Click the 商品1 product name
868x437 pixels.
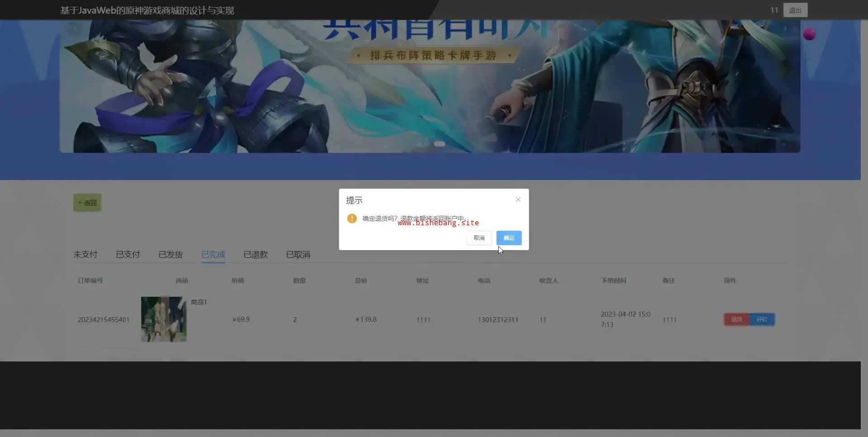[199, 302]
